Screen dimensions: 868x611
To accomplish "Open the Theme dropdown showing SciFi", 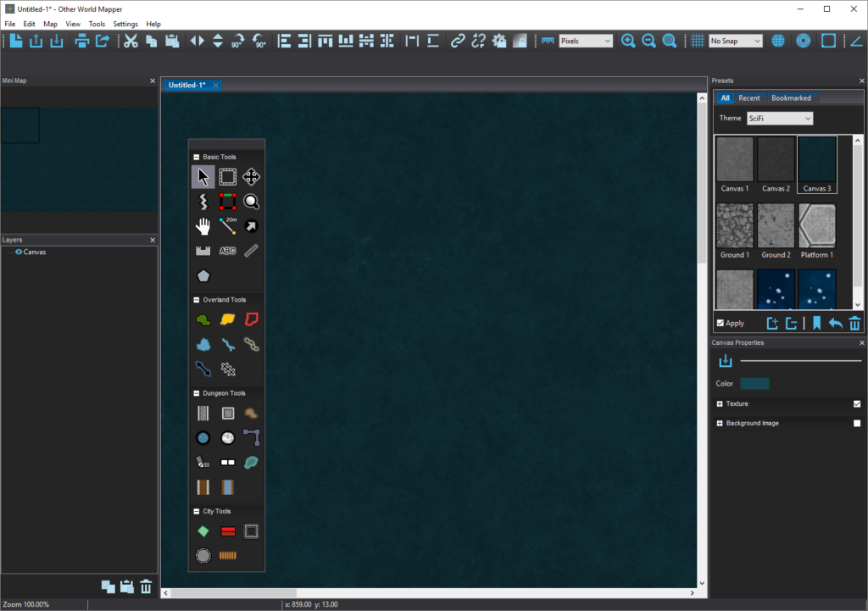I will (x=779, y=119).
